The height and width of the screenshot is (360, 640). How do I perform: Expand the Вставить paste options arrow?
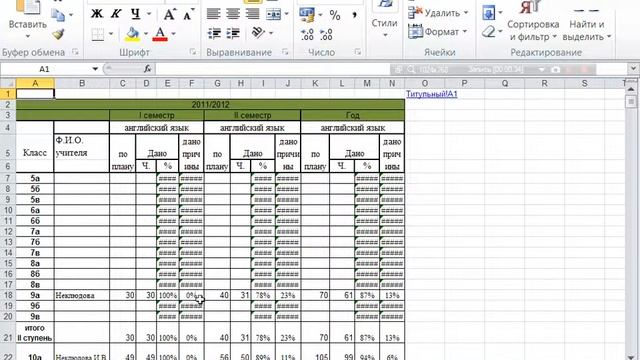click(x=27, y=37)
